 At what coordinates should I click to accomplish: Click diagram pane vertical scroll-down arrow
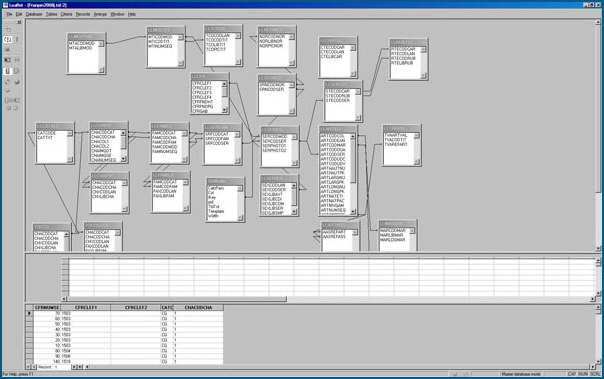coord(598,249)
